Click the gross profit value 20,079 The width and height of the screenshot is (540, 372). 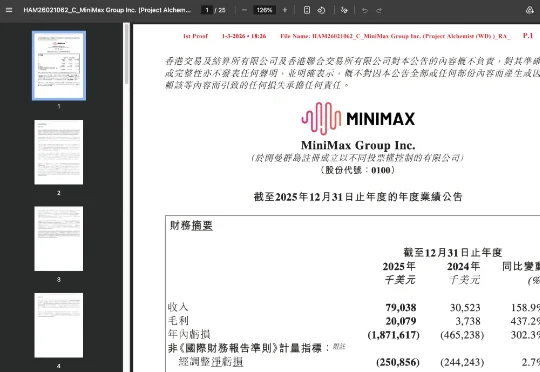coord(401,321)
